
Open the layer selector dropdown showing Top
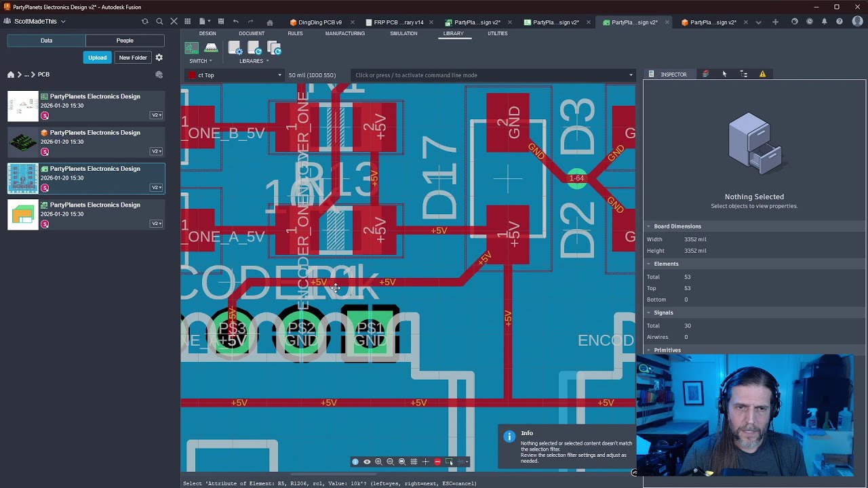coord(235,75)
